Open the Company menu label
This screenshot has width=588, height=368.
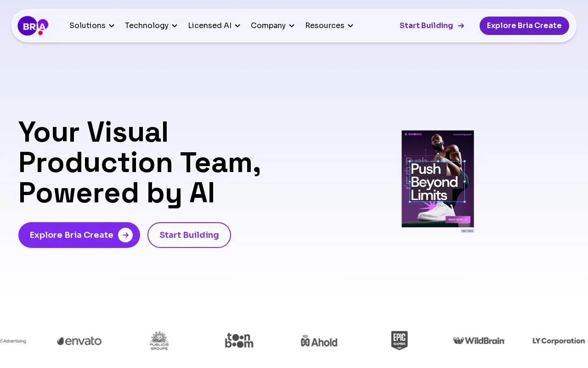pos(268,26)
